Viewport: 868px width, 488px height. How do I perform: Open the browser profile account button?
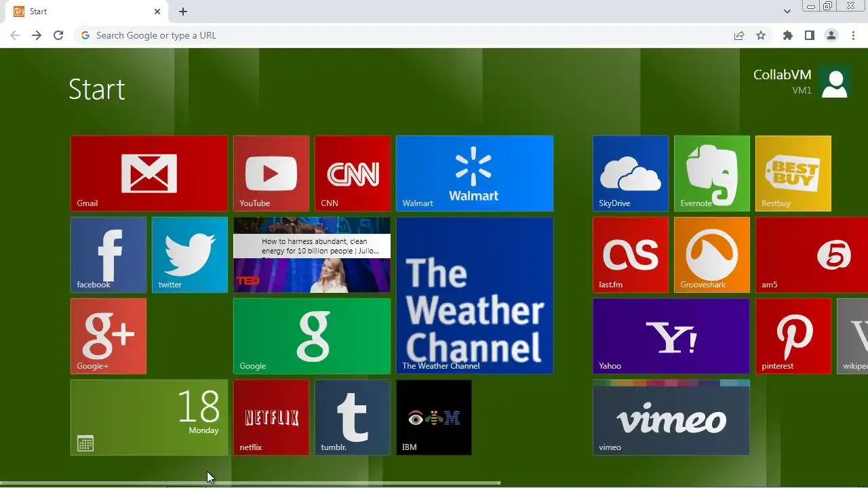click(831, 35)
